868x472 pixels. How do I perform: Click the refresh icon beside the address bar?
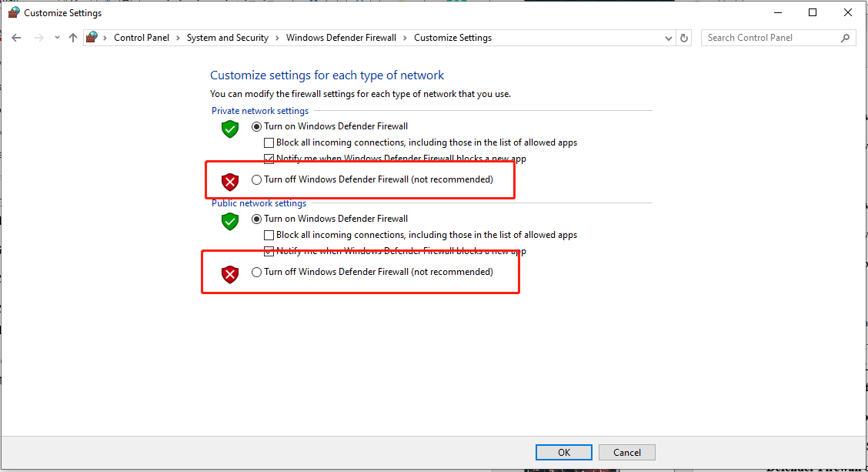click(684, 37)
